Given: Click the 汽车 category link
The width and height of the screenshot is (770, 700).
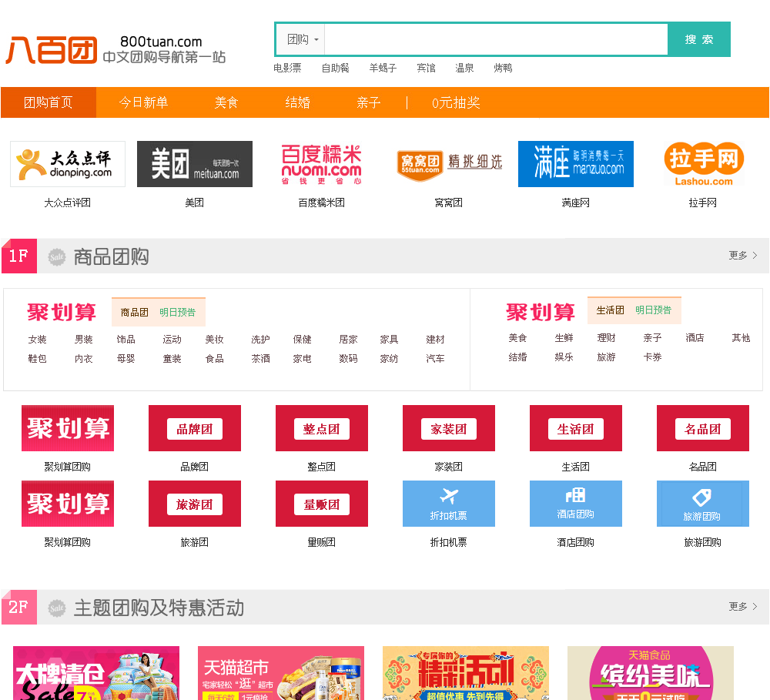Looking at the screenshot, I should pyautogui.click(x=435, y=359).
